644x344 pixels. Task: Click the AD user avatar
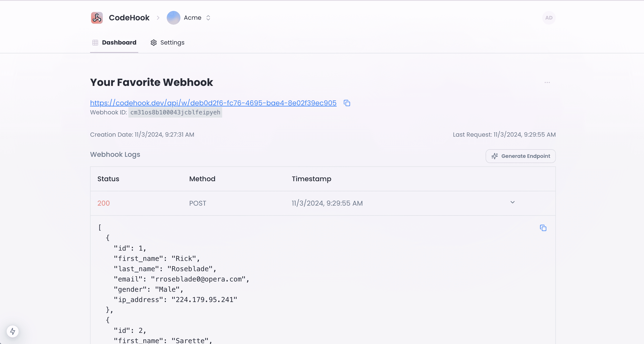point(549,18)
